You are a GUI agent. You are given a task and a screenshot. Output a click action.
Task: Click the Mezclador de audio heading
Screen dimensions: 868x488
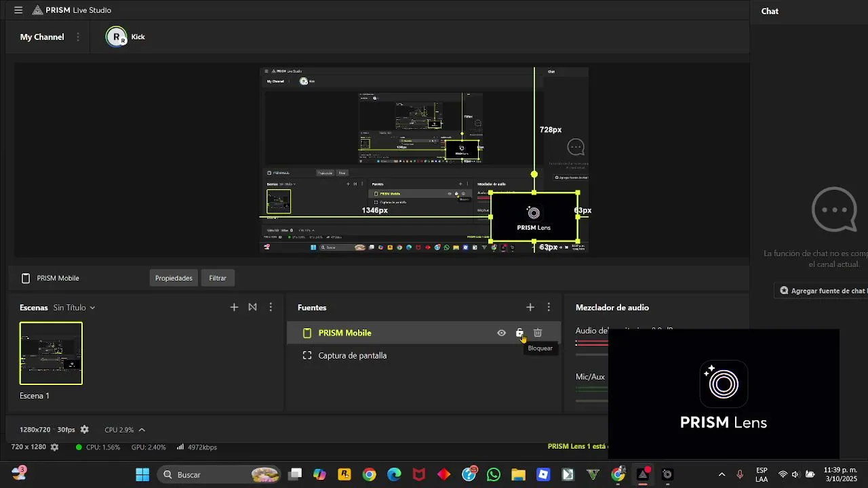[612, 308]
